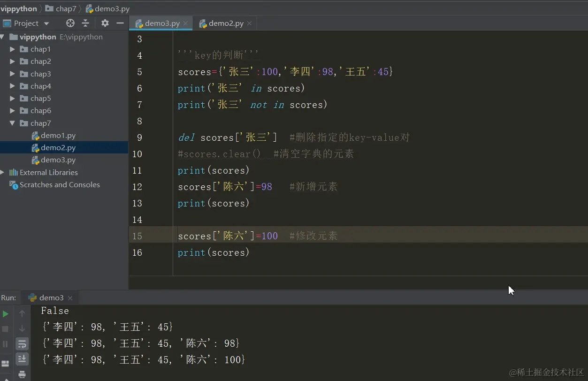Click the 'del scores' statement on line 9
588x381 pixels.
[228, 137]
